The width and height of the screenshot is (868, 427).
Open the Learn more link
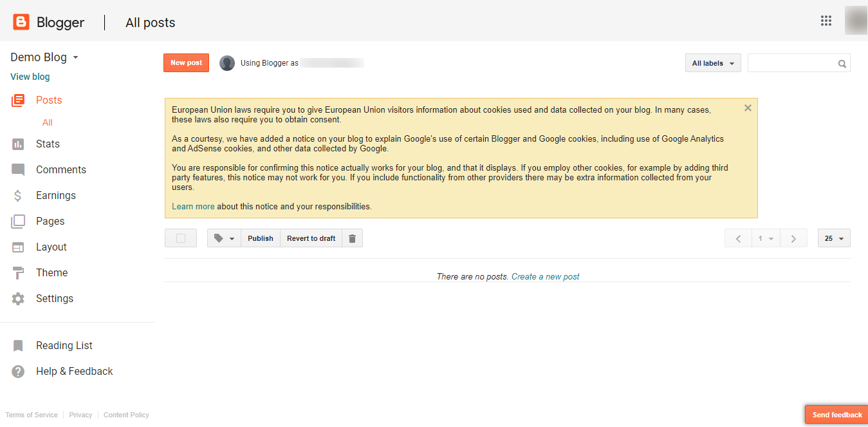(193, 207)
